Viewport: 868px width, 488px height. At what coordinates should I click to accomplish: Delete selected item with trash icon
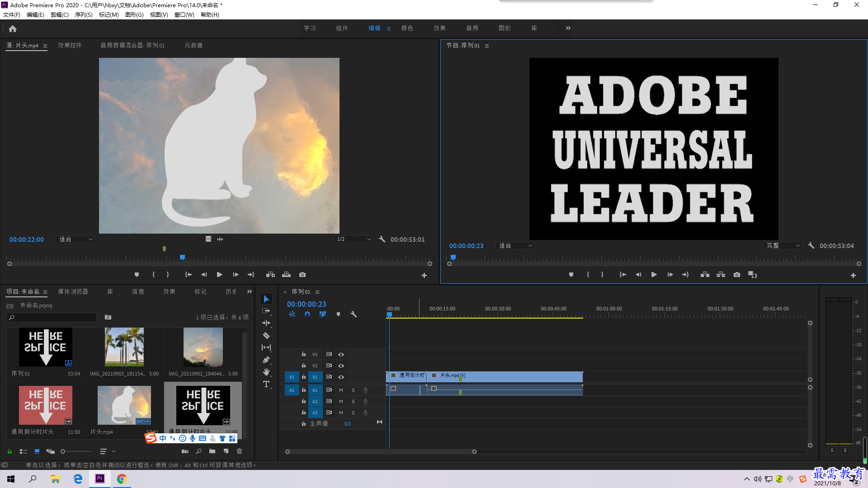(239, 451)
